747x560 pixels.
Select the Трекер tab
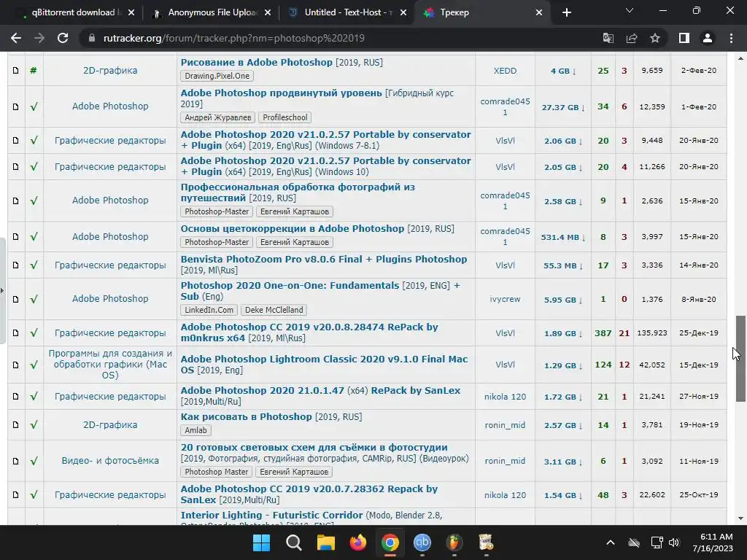point(481,12)
